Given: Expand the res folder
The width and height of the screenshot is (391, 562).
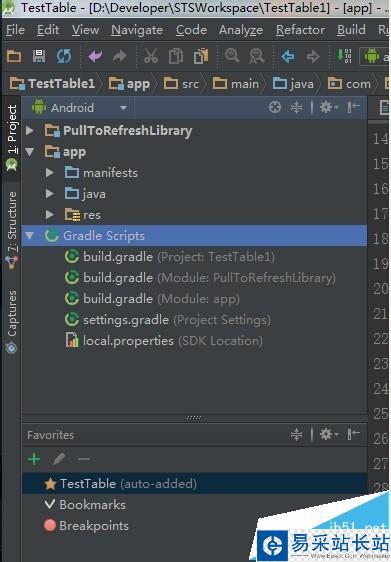Looking at the screenshot, I should [x=50, y=215].
